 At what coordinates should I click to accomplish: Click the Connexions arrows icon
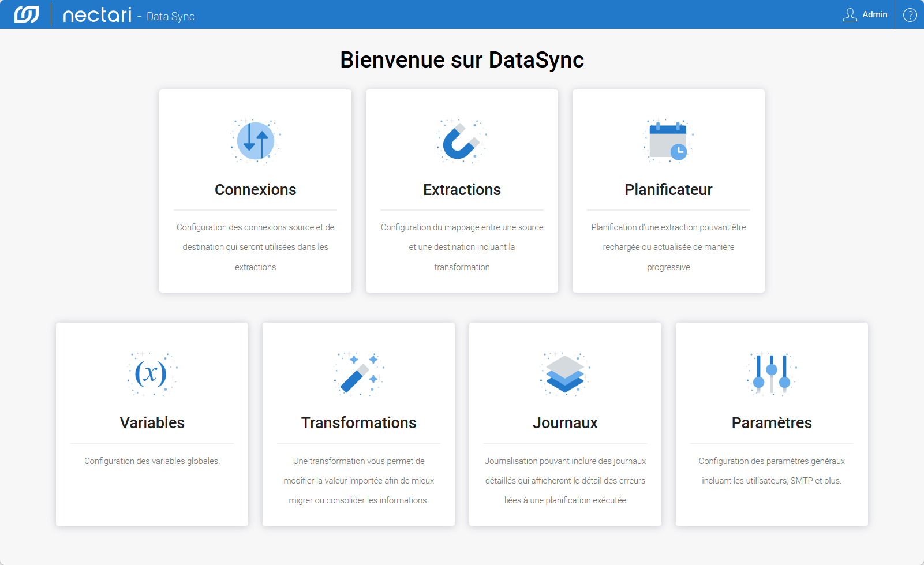tap(256, 141)
